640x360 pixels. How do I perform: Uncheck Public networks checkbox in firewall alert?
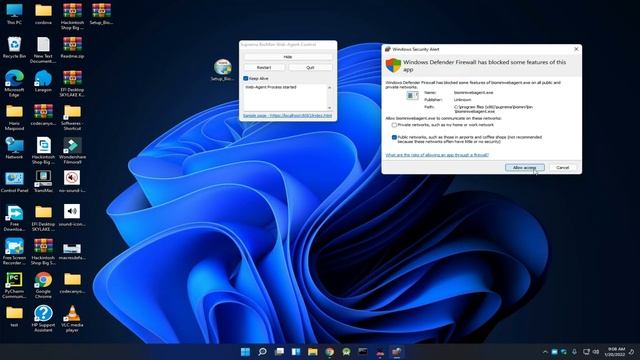(394, 138)
